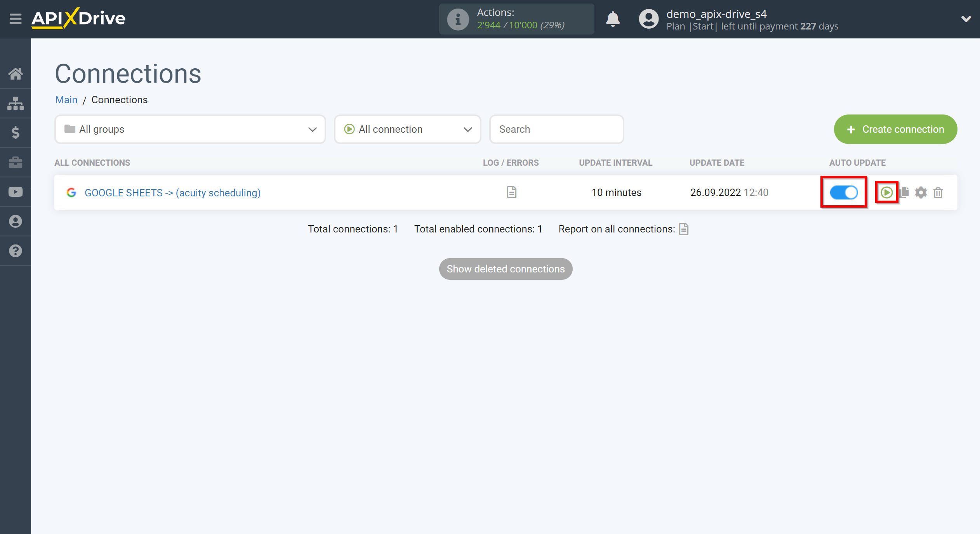Click the run/play icon for the connection
Screen dimensions: 980x534
pyautogui.click(x=887, y=192)
